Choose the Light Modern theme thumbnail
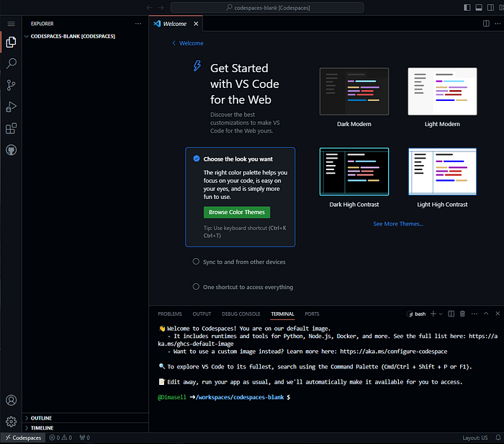This screenshot has width=504, height=444. tap(442, 92)
